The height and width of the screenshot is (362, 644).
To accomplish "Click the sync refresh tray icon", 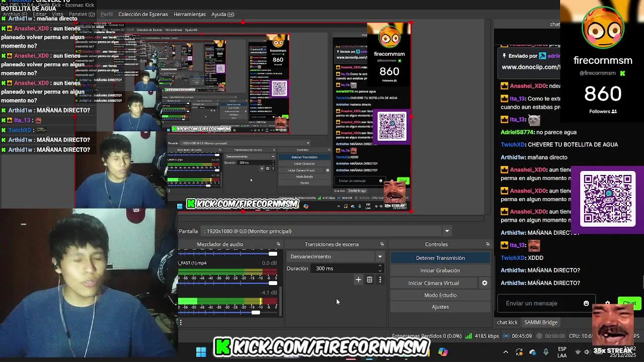I will click(519, 352).
